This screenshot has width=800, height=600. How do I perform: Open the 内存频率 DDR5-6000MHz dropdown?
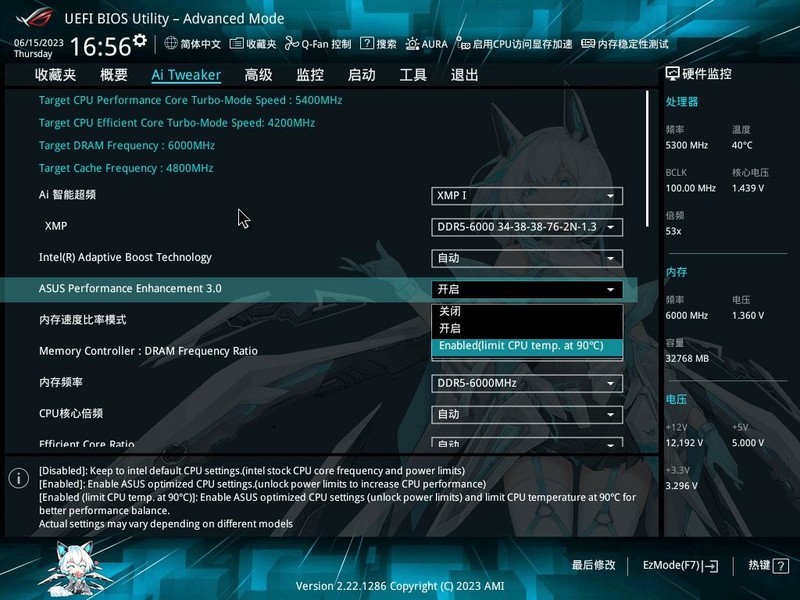527,383
